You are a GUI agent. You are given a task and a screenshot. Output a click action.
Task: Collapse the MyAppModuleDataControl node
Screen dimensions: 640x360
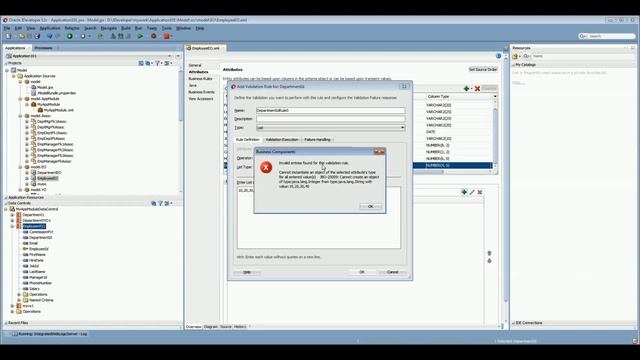(6, 209)
